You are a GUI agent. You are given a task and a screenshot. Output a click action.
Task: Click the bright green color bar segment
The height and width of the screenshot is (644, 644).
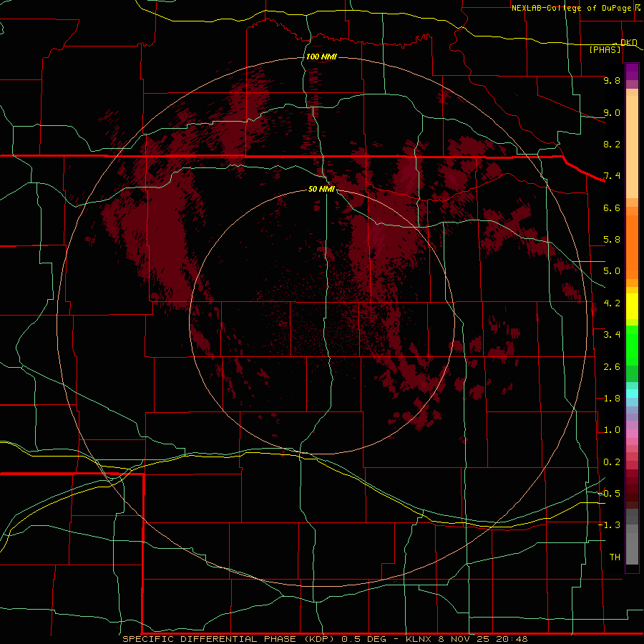pyautogui.click(x=632, y=345)
